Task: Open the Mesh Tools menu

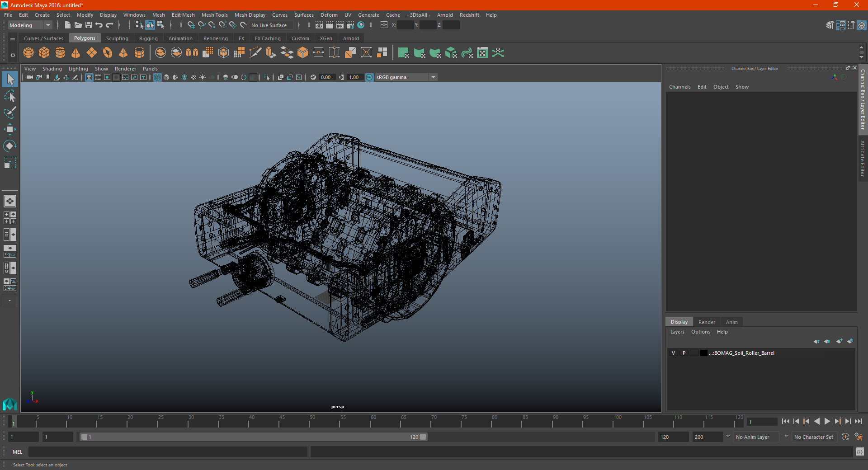Action: tap(215, 15)
